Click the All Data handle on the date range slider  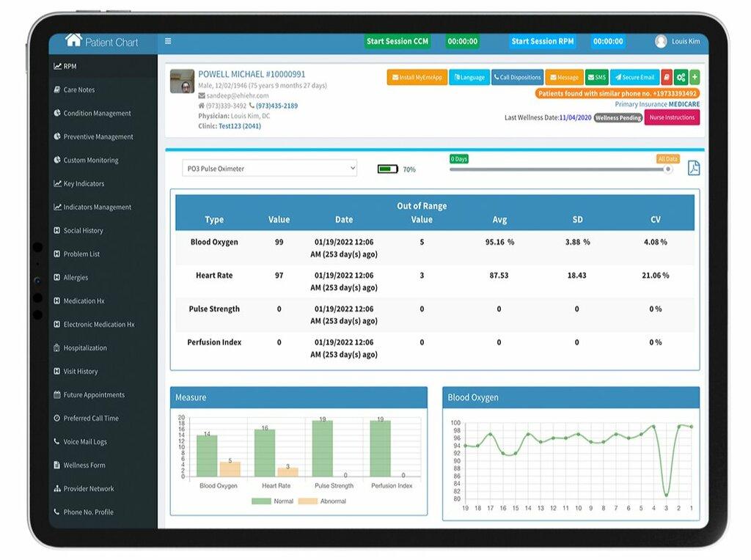click(x=667, y=169)
